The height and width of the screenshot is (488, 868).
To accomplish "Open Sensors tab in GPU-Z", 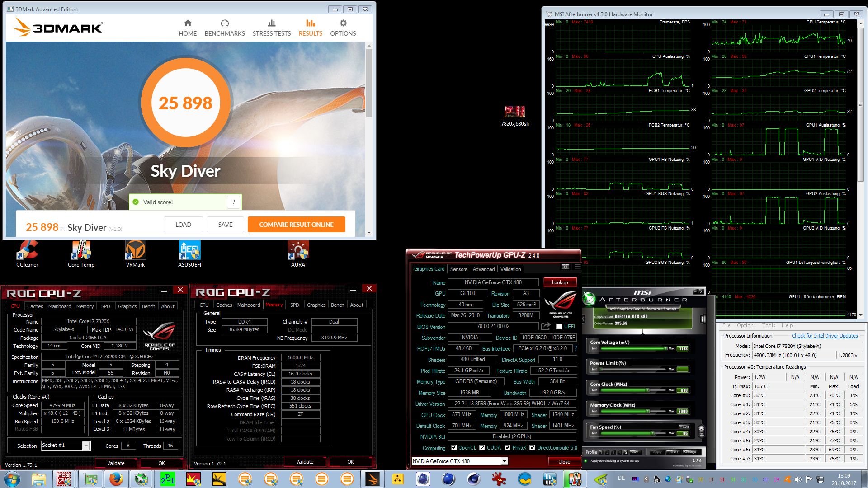I will coord(458,269).
